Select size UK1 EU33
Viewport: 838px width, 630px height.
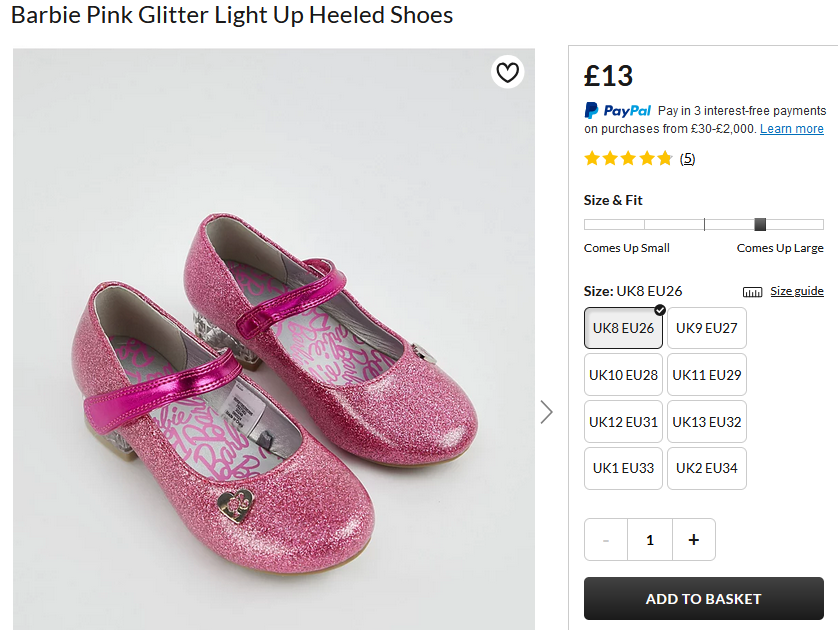point(623,468)
